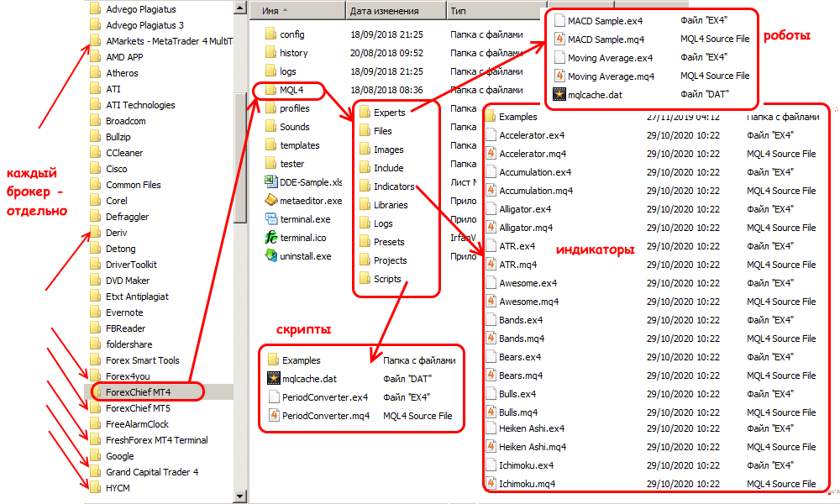Select Accumulation.ex4 in indicators list
The image size is (840, 504).
(534, 172)
